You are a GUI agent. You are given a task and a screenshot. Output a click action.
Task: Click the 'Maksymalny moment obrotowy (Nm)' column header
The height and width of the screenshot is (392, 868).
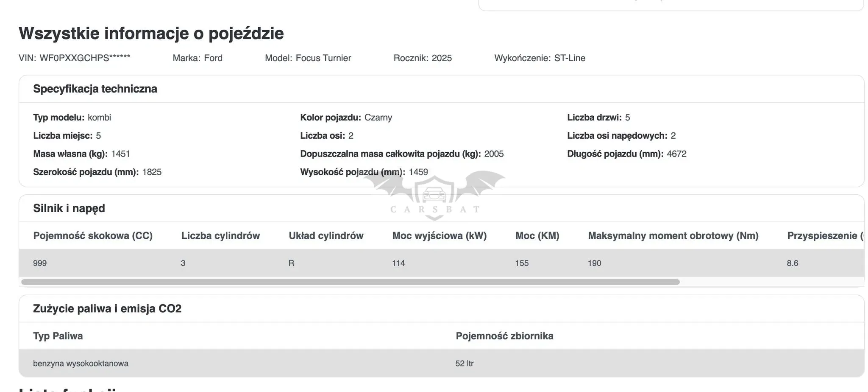(x=673, y=236)
